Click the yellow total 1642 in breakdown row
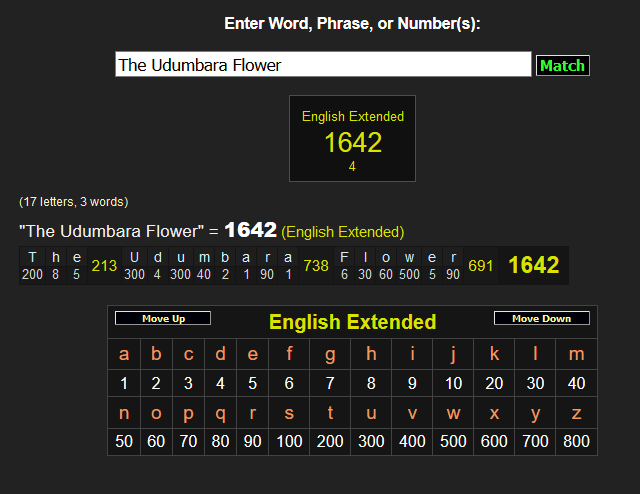This screenshot has width=640, height=494. [533, 265]
